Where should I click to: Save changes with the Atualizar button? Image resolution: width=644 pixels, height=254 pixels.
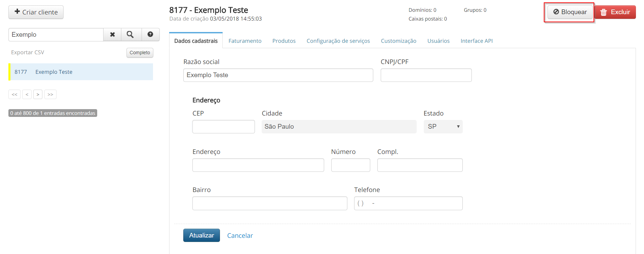[x=201, y=235]
